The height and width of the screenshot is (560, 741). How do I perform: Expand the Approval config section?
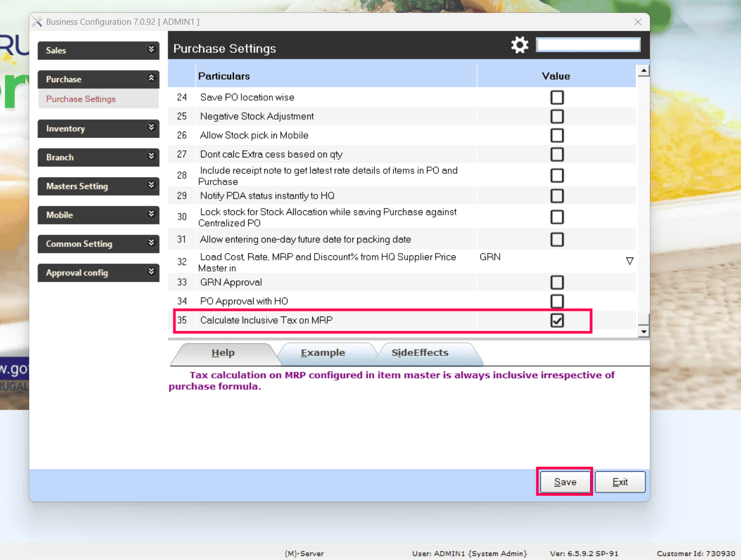pyautogui.click(x=98, y=273)
